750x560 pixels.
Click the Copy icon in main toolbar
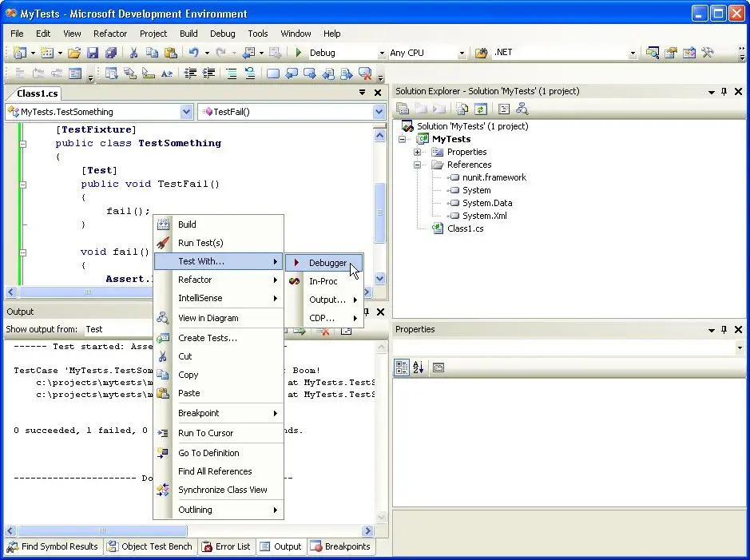pos(152,53)
